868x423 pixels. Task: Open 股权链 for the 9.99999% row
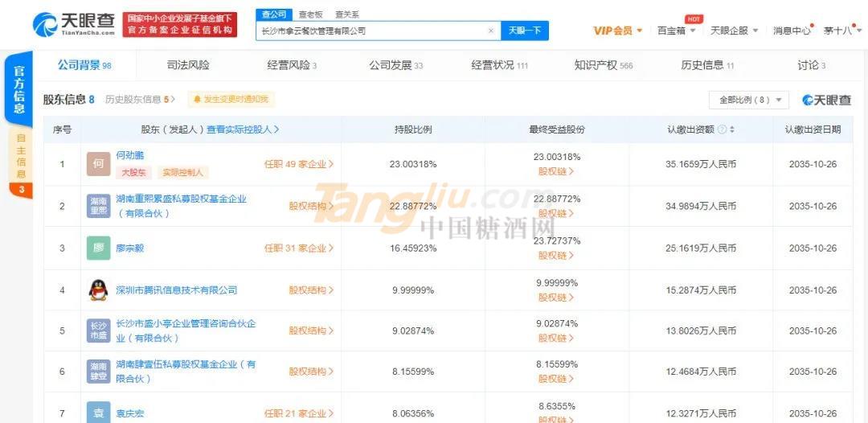tap(556, 298)
